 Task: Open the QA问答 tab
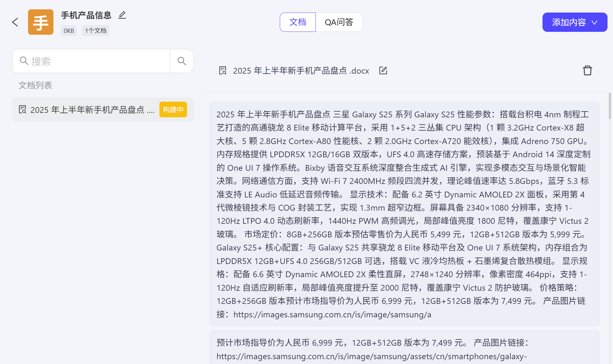tap(339, 22)
